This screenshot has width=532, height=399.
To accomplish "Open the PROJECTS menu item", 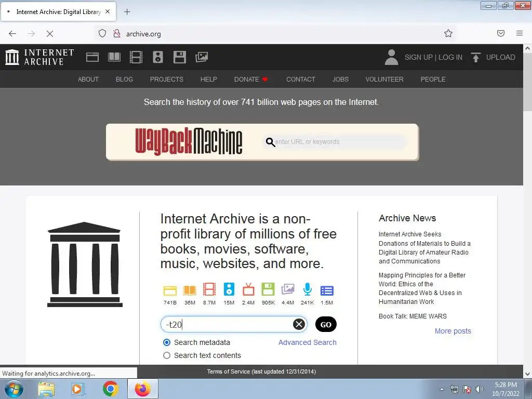I will click(x=167, y=79).
